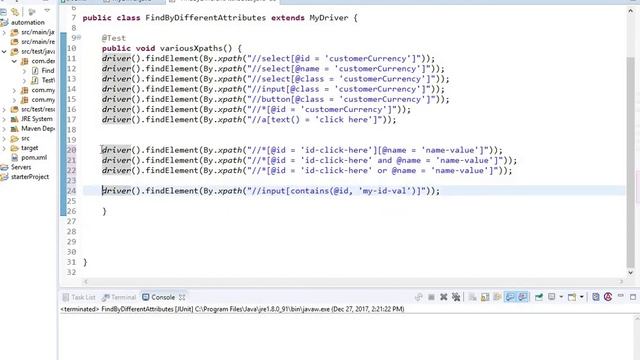The image size is (640, 360).
Task: Expand the target folder
Action: click(4, 148)
